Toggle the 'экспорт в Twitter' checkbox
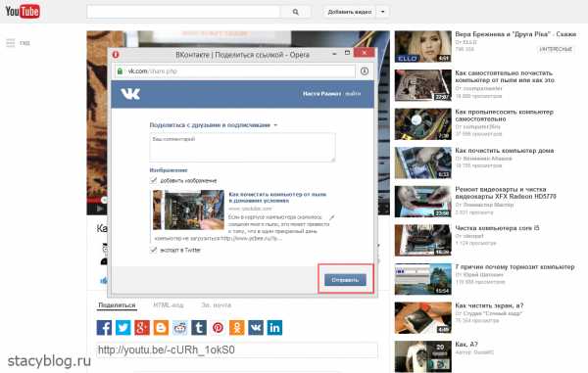The width and height of the screenshot is (588, 373). pyautogui.click(x=154, y=250)
